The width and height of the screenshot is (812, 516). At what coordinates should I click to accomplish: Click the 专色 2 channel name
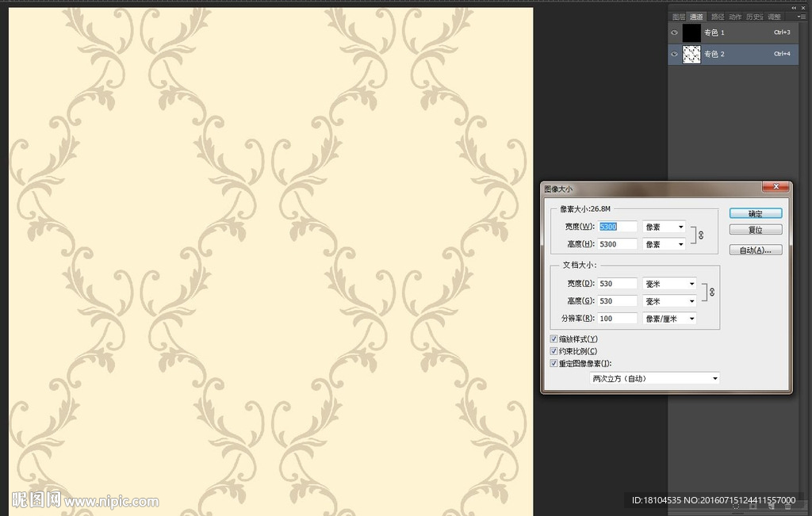(x=714, y=54)
